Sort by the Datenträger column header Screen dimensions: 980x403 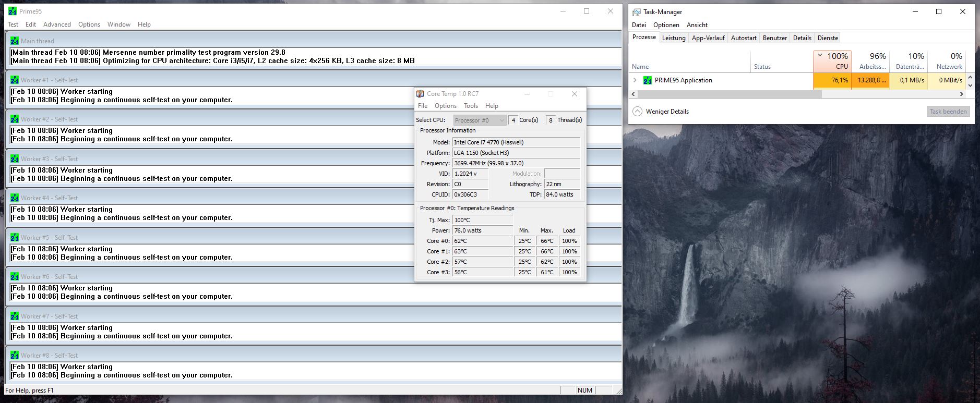909,61
